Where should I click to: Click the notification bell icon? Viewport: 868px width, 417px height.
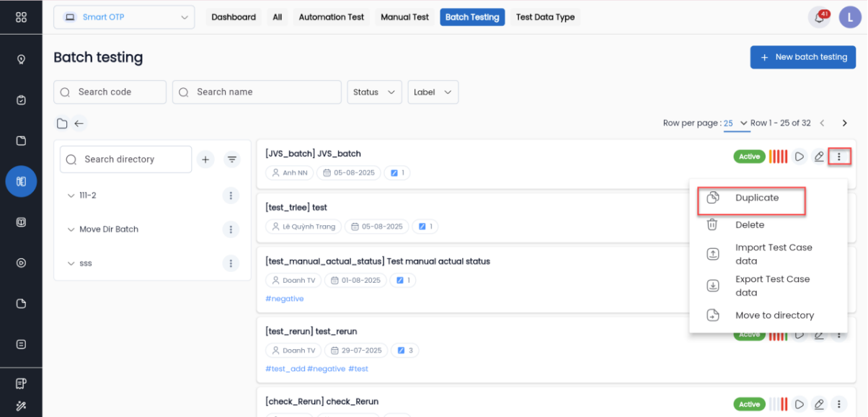(x=818, y=17)
